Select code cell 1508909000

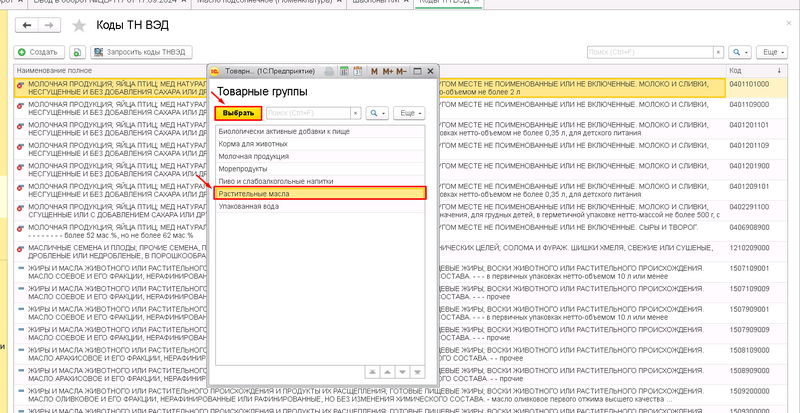757,374
